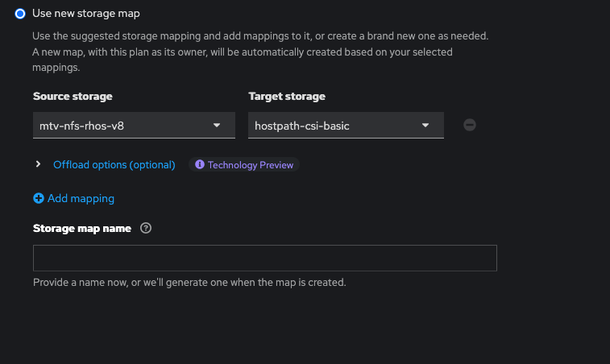The height and width of the screenshot is (364, 610).
Task: Click the caret arrow in Source storage select
Action: (217, 126)
